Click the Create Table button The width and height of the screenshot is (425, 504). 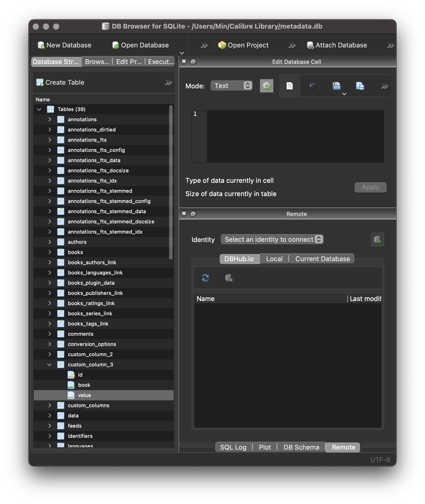[60, 82]
